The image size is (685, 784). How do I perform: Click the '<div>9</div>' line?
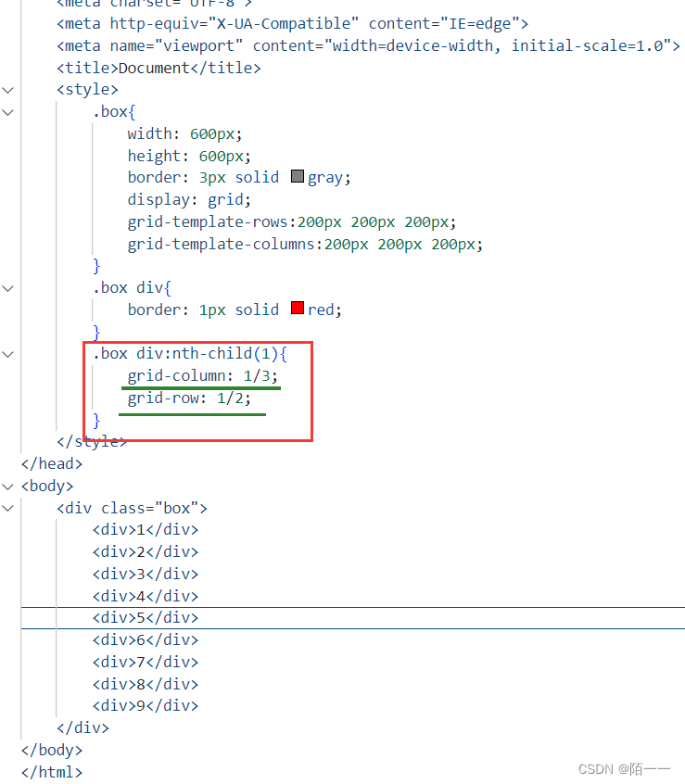[x=146, y=706]
